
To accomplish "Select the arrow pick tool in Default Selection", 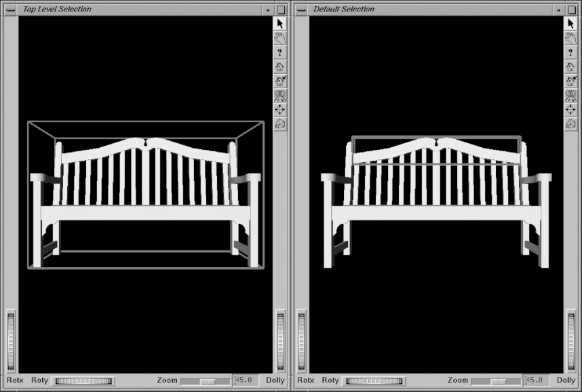I will pos(571,24).
